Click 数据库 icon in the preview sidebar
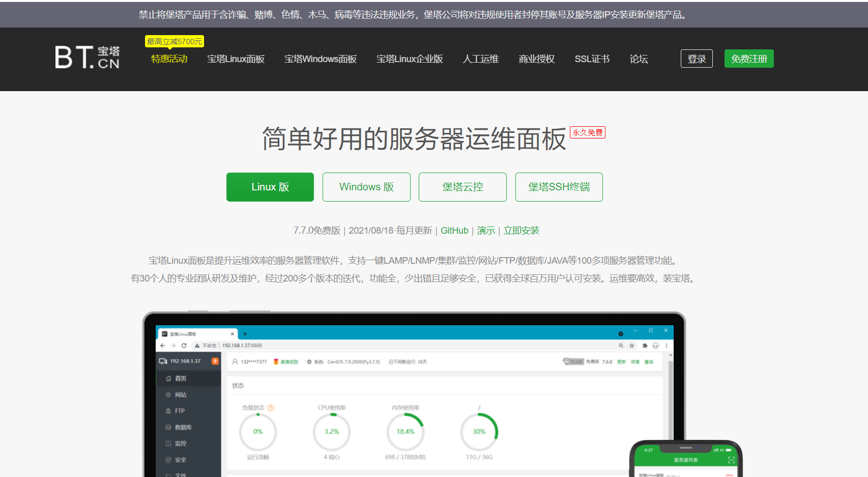 [168, 427]
